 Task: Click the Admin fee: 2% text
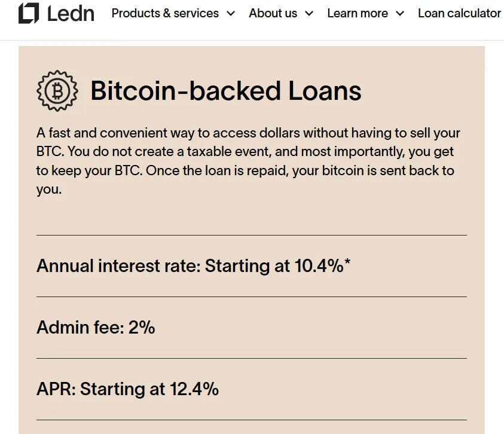(96, 328)
